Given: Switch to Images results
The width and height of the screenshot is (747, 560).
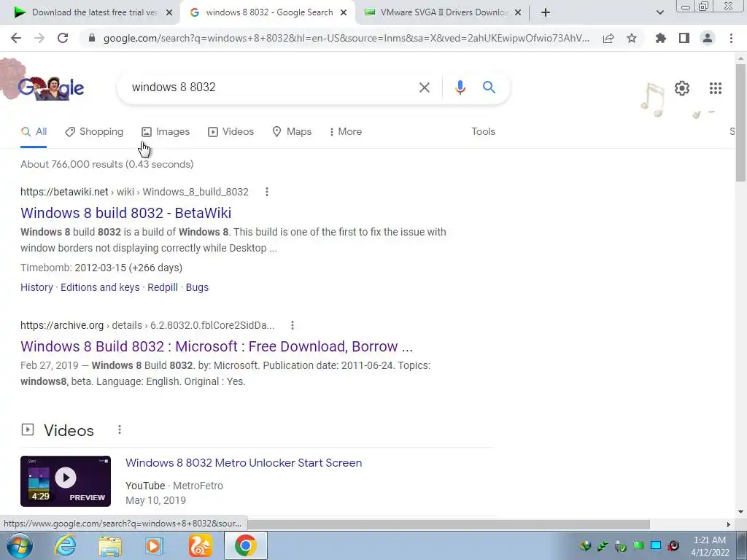Looking at the screenshot, I should click(166, 132).
